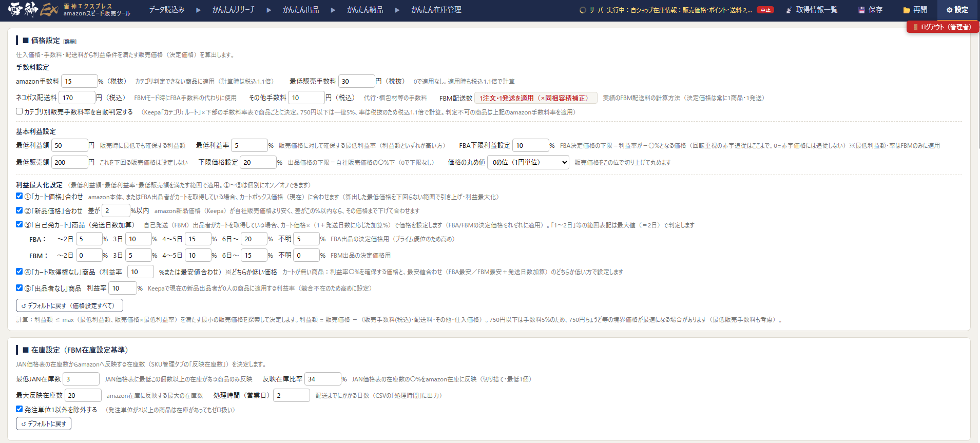Open データ読込み menu

(x=167, y=10)
